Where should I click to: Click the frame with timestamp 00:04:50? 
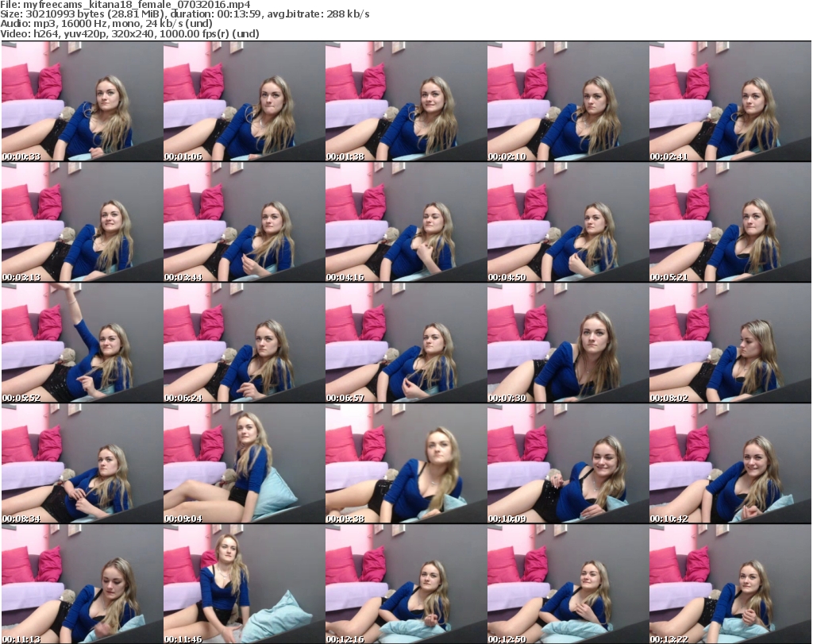(568, 222)
